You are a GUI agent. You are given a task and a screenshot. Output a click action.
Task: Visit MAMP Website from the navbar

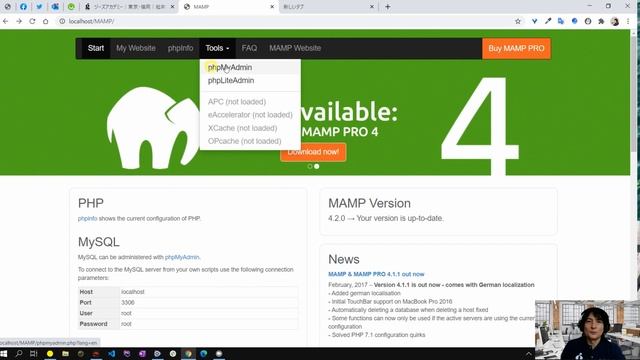click(x=295, y=48)
